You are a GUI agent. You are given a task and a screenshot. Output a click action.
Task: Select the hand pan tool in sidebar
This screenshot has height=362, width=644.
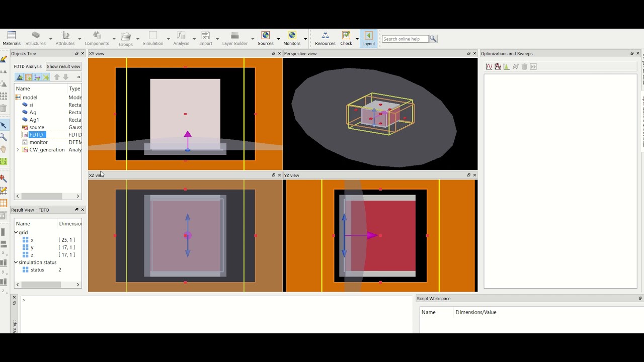click(x=3, y=149)
